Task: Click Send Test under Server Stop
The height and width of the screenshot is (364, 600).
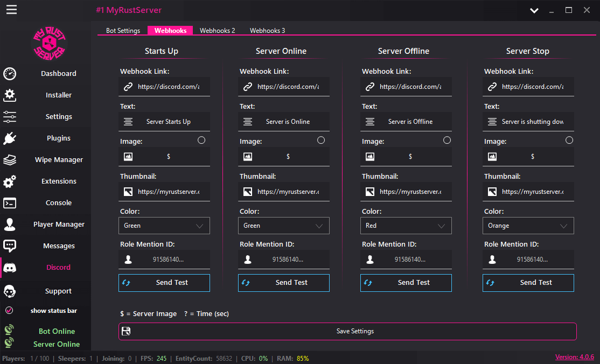Action: click(528, 282)
